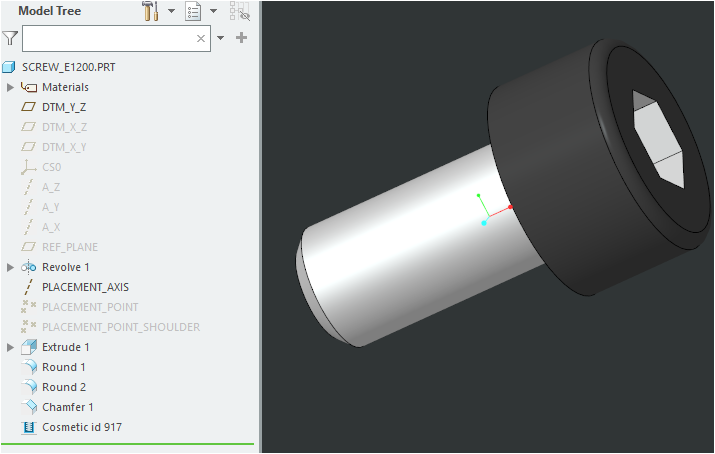Select A_X axis item

pyautogui.click(x=51, y=227)
